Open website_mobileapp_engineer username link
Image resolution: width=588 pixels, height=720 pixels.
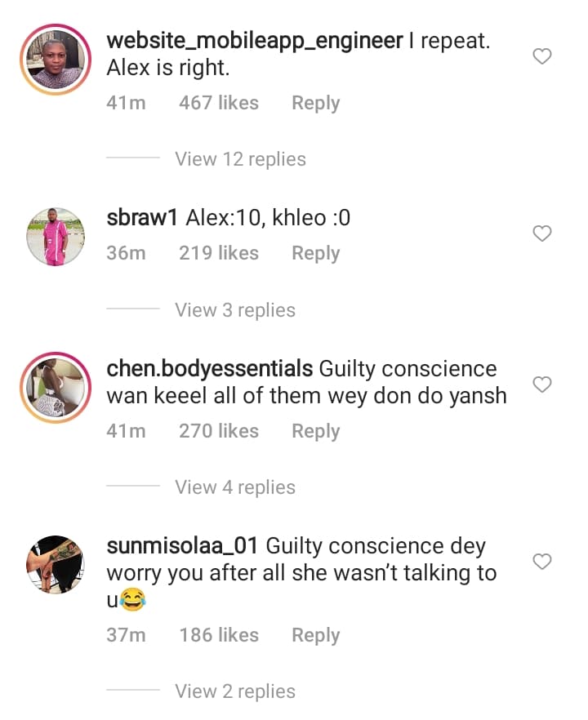click(x=255, y=42)
